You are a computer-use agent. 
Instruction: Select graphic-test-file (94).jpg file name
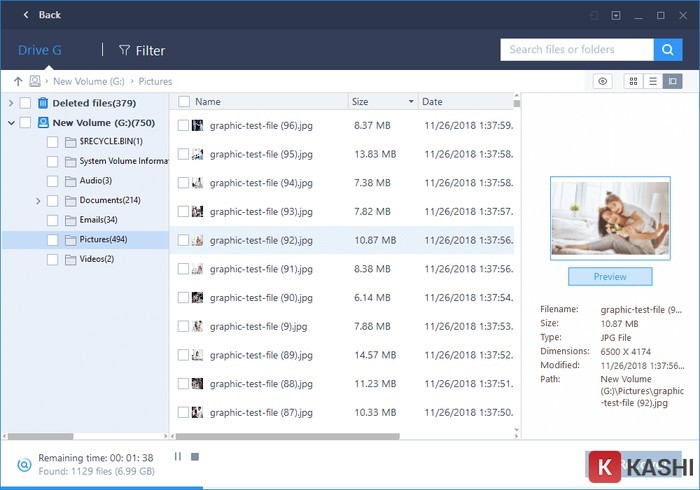click(x=261, y=183)
